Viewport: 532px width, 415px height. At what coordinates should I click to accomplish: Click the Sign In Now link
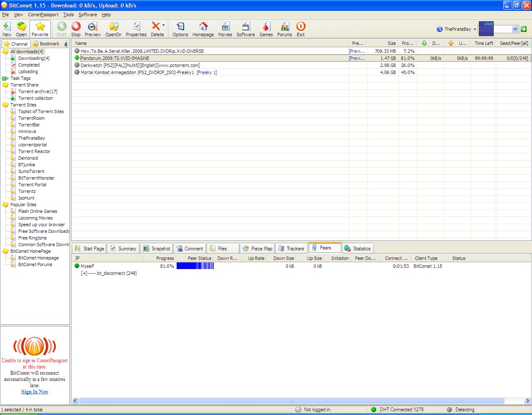[x=34, y=392]
